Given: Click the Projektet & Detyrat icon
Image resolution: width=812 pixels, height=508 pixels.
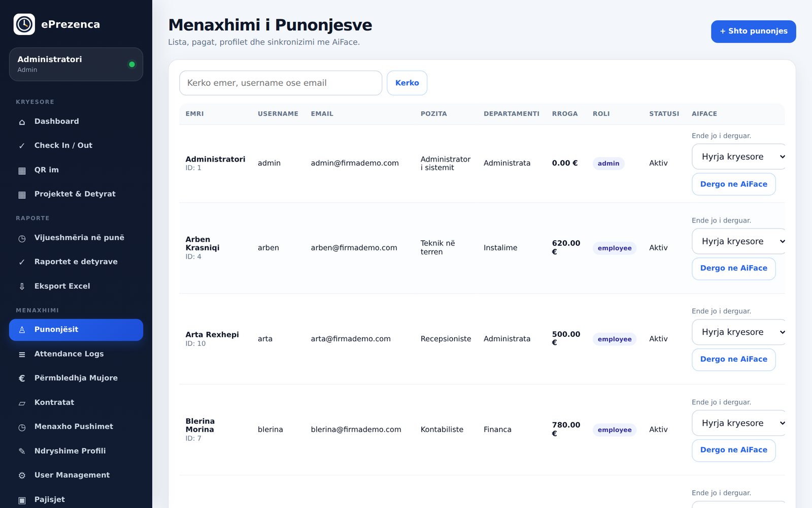Looking at the screenshot, I should [x=22, y=195].
